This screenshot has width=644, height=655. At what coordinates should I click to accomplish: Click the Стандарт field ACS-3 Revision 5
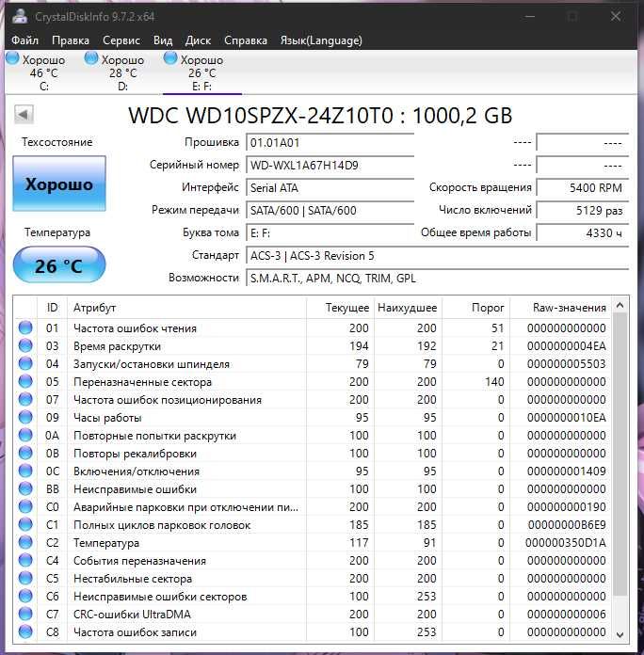click(x=438, y=256)
